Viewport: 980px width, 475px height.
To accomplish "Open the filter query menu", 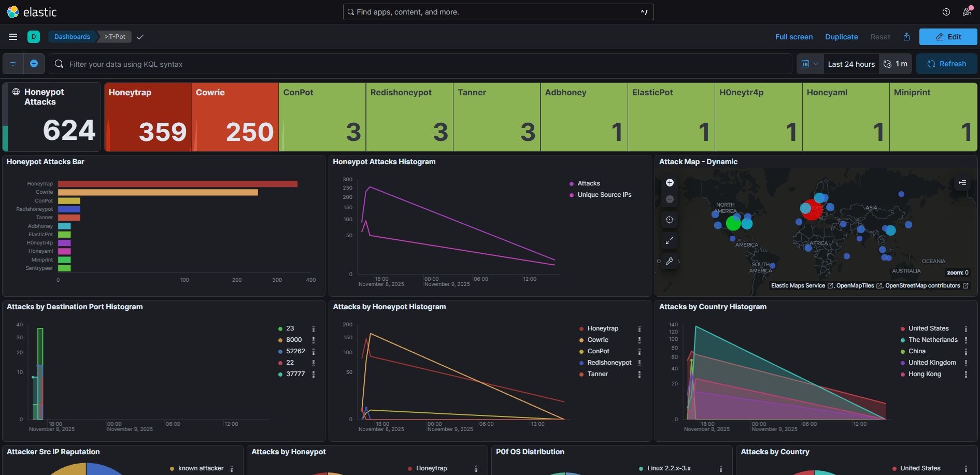I will tap(13, 64).
